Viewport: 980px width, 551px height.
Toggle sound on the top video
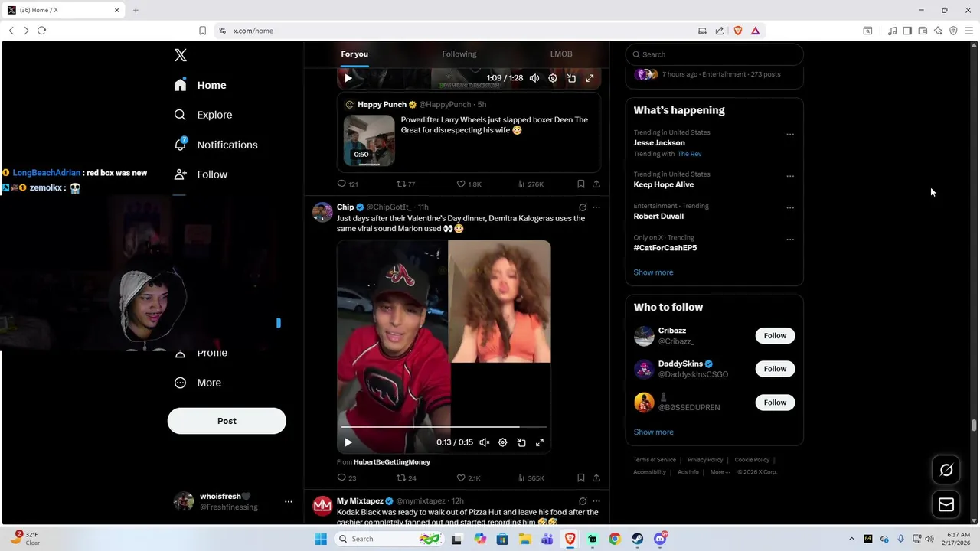pyautogui.click(x=534, y=78)
